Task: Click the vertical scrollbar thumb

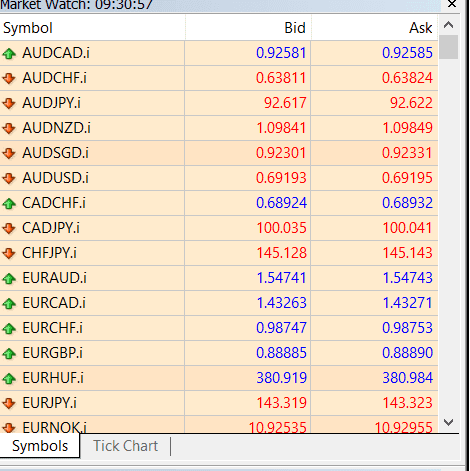Action: point(449,47)
